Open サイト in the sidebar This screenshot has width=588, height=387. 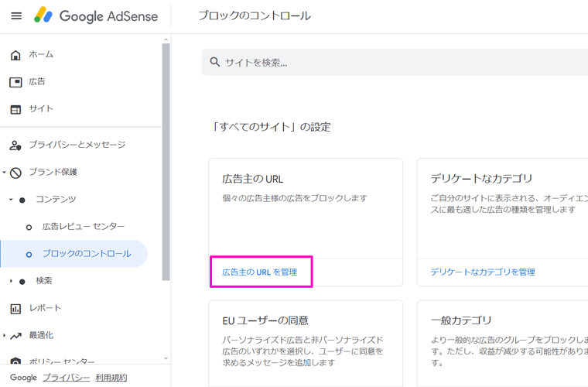click(x=41, y=109)
